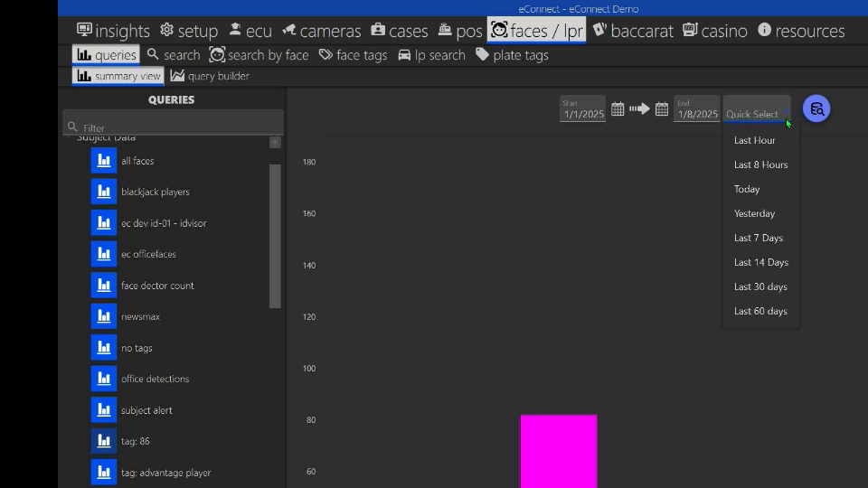Click the no tags chart icon
The height and width of the screenshot is (488, 868).
[103, 347]
